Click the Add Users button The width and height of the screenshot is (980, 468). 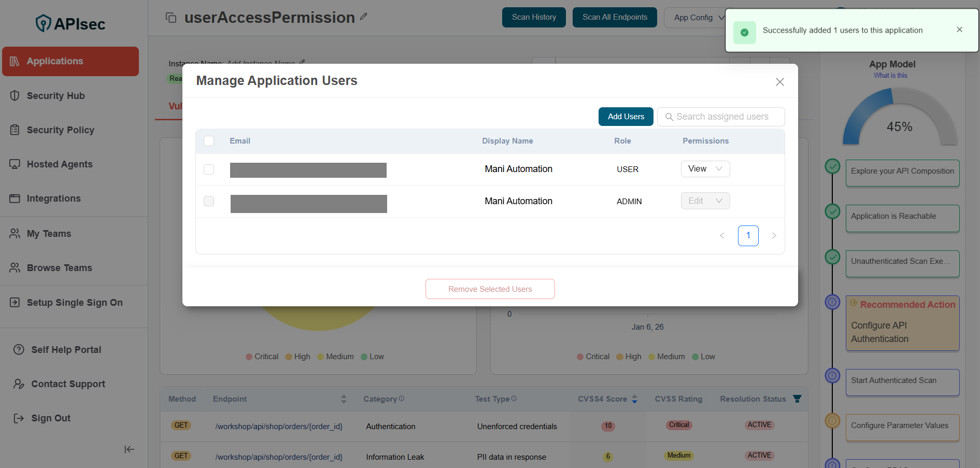point(626,117)
